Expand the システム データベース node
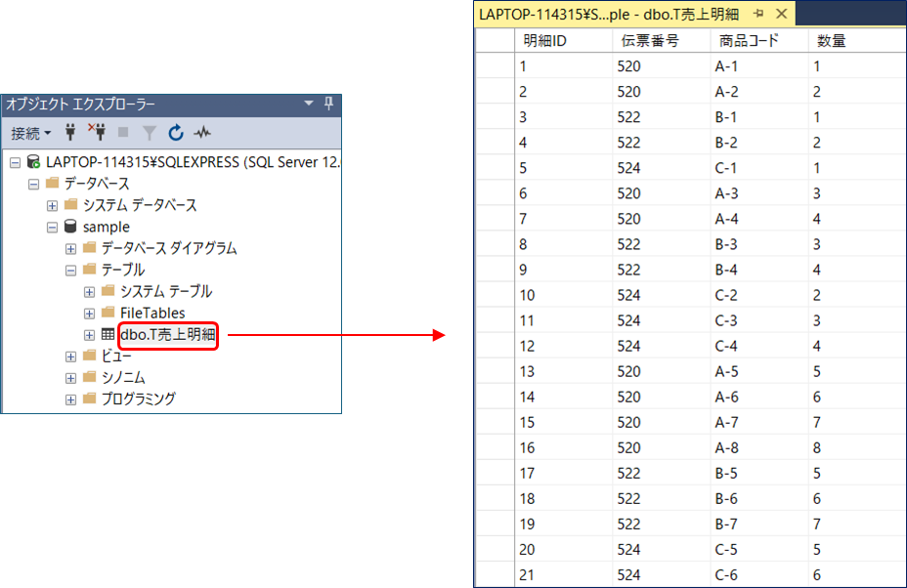Screen dimensions: 907x588 (52, 206)
